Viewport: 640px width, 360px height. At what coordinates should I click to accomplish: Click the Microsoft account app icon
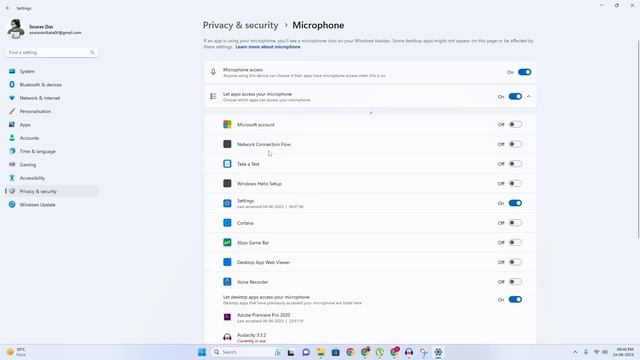coord(227,124)
